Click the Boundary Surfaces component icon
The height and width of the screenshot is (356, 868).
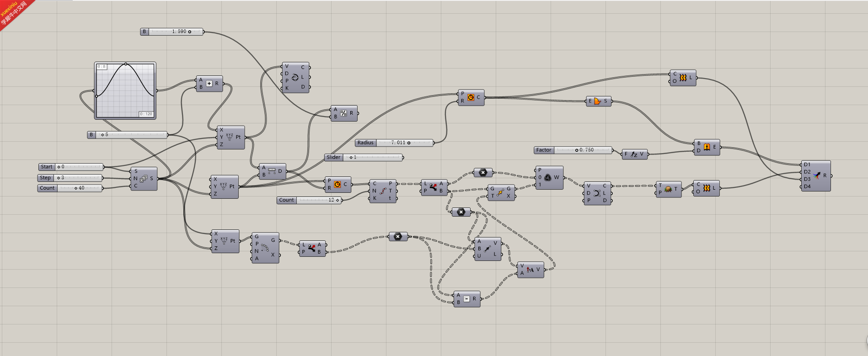coord(597,101)
